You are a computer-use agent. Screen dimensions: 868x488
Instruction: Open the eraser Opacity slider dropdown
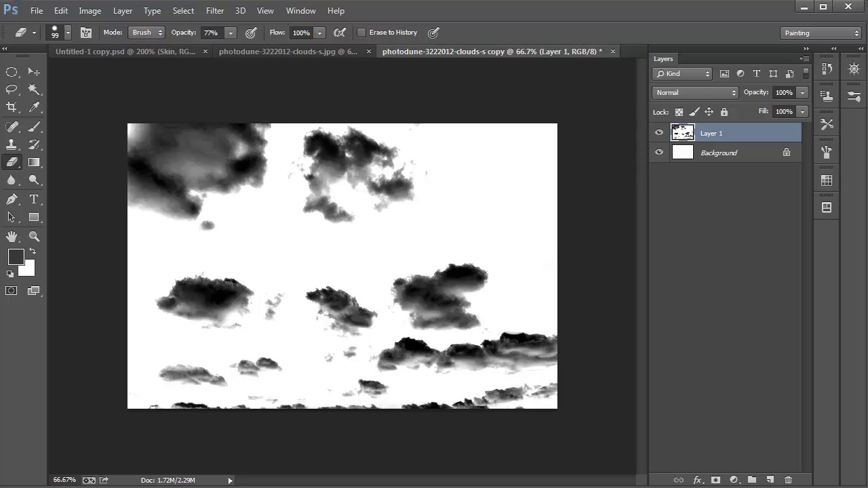[x=231, y=33]
